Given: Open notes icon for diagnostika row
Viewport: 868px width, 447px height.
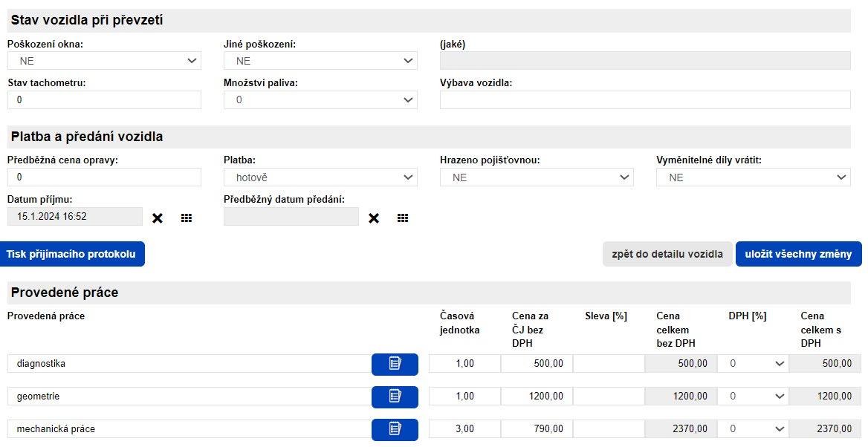Looking at the screenshot, I should 395,364.
